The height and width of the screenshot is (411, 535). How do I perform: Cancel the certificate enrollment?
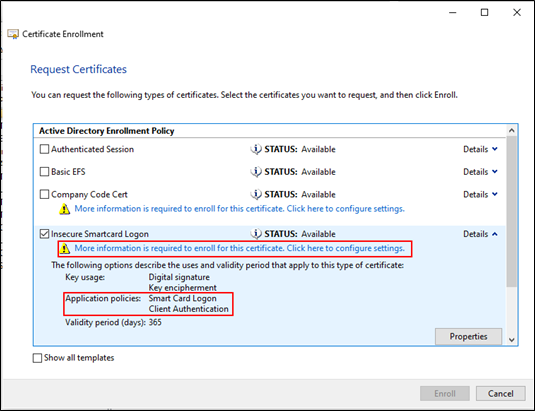(x=501, y=394)
